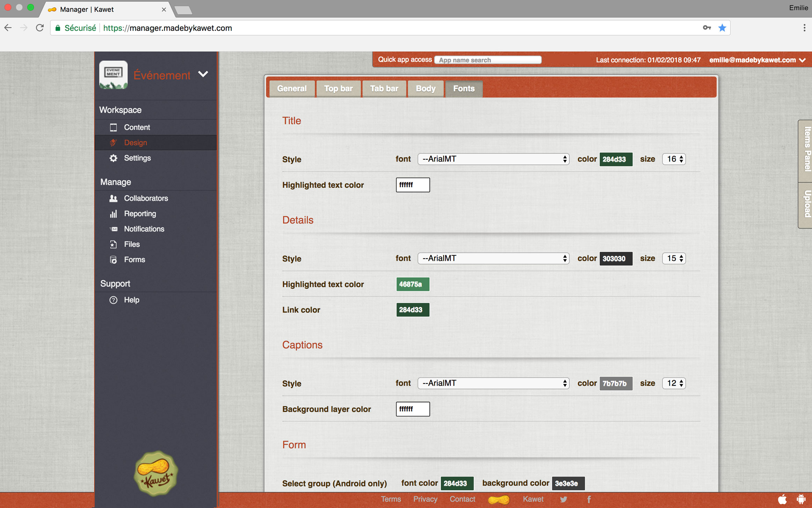This screenshot has width=812, height=508.
Task: Click the Forms database icon
Action: click(113, 260)
